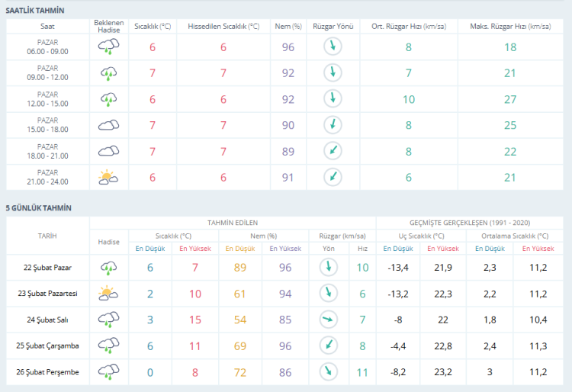Click the TAHMİN EDİLEN group header
572x392 pixels.
click(x=233, y=223)
